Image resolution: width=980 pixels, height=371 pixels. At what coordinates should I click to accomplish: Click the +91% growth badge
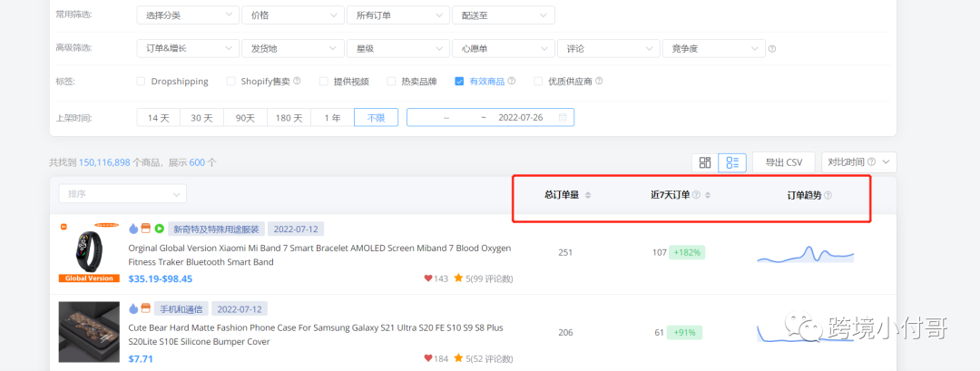click(x=684, y=332)
